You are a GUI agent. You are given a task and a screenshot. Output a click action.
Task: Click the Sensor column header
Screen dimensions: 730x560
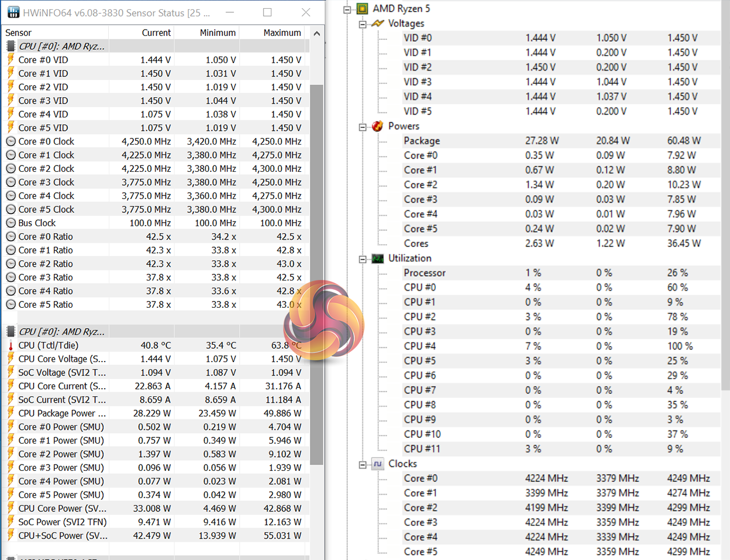coord(19,33)
